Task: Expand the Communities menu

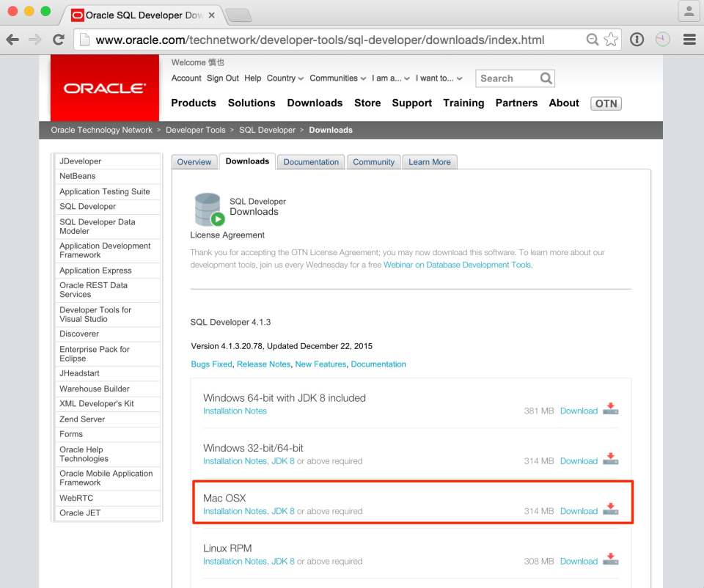Action: click(334, 78)
